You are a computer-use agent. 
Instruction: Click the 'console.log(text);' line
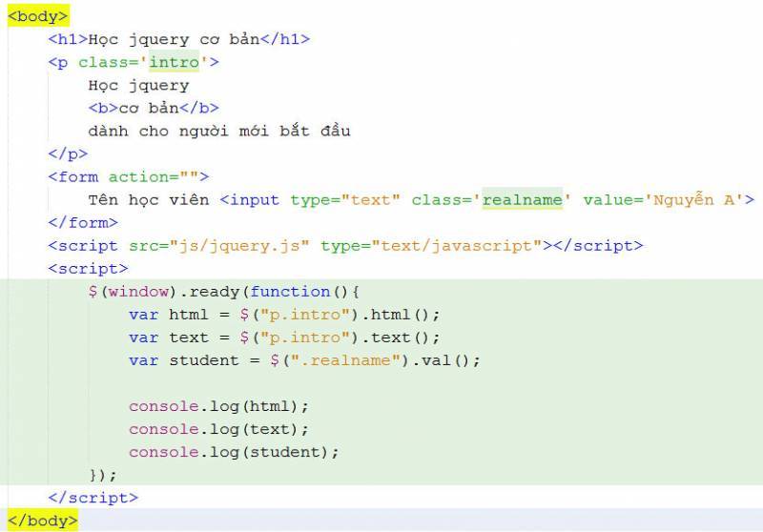[x=219, y=429]
